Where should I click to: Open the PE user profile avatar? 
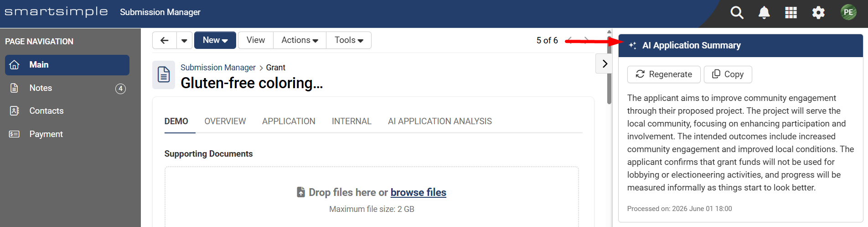coord(848,12)
